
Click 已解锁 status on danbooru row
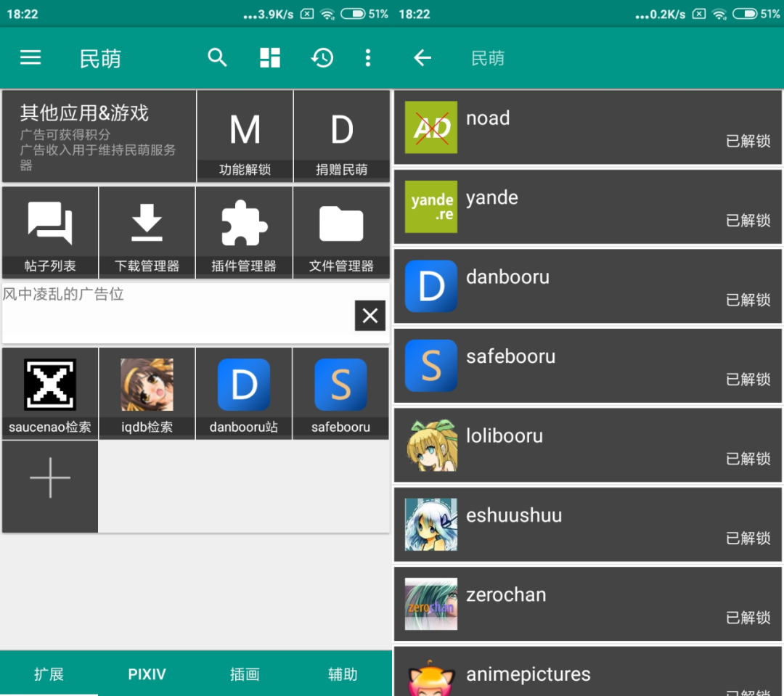click(748, 300)
